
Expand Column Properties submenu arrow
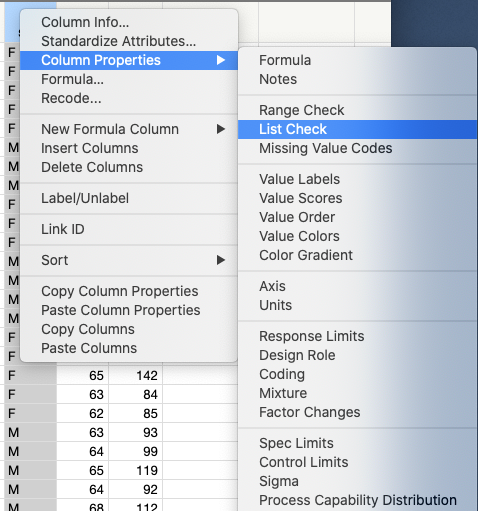tap(220, 60)
